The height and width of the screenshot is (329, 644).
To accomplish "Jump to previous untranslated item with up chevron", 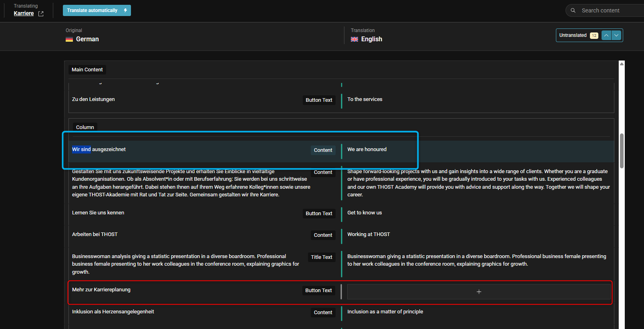I will click(x=606, y=35).
